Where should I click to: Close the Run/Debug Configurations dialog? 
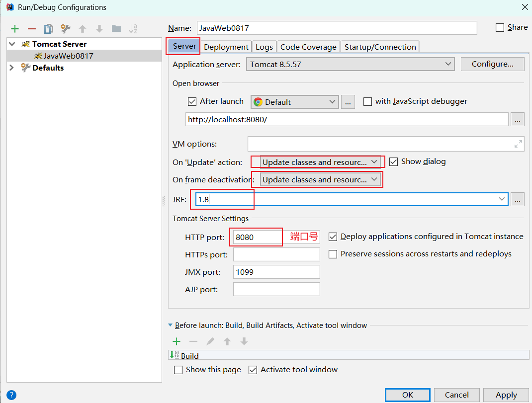coord(525,7)
